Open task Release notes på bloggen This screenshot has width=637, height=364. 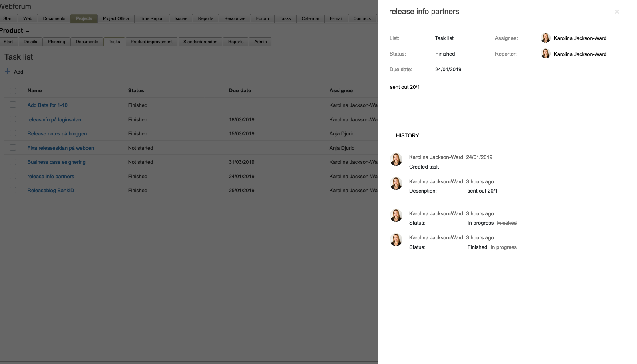(x=57, y=133)
